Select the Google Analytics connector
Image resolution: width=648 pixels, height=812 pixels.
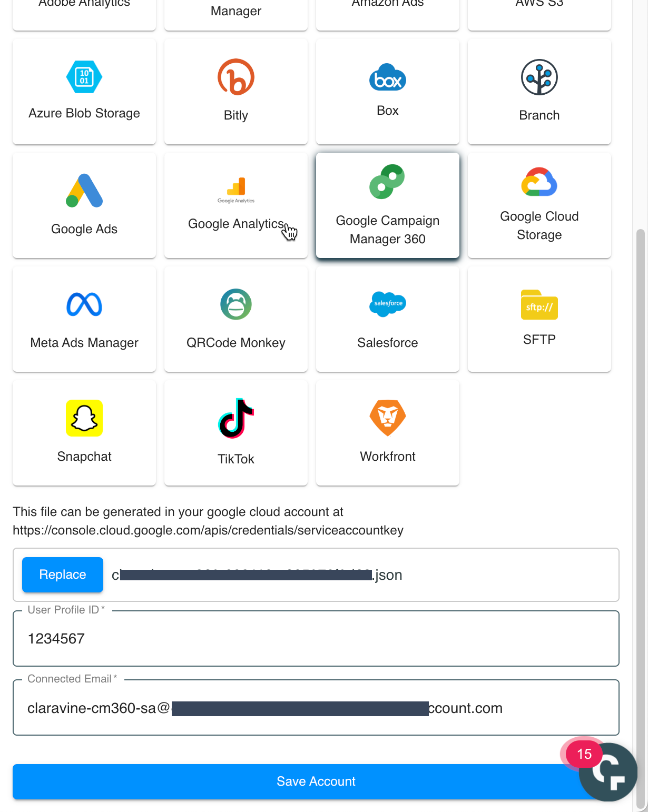pos(235,205)
